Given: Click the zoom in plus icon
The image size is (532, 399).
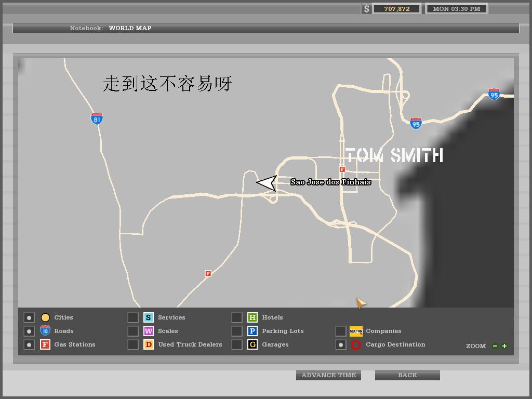Looking at the screenshot, I should [504, 346].
